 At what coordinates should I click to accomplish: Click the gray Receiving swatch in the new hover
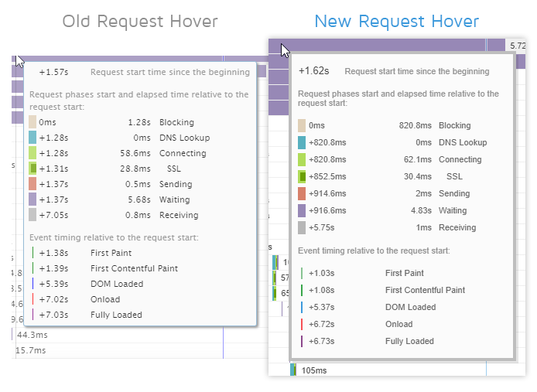pyautogui.click(x=302, y=227)
